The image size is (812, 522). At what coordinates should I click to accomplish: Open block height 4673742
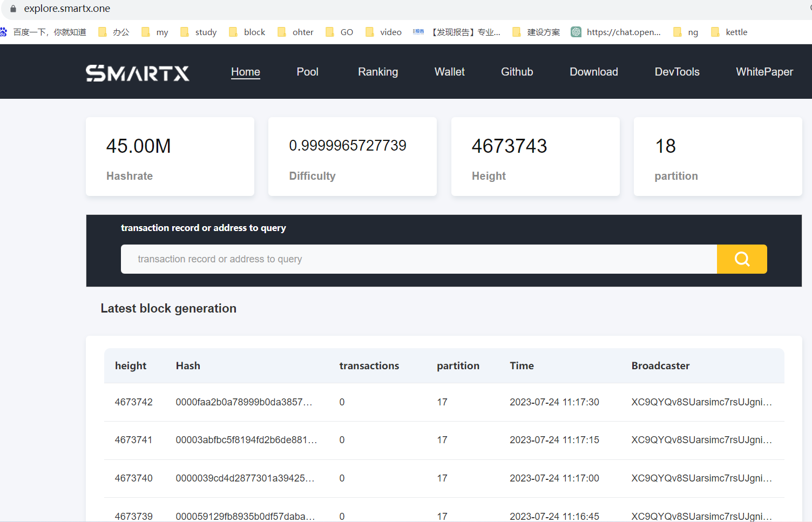(134, 402)
